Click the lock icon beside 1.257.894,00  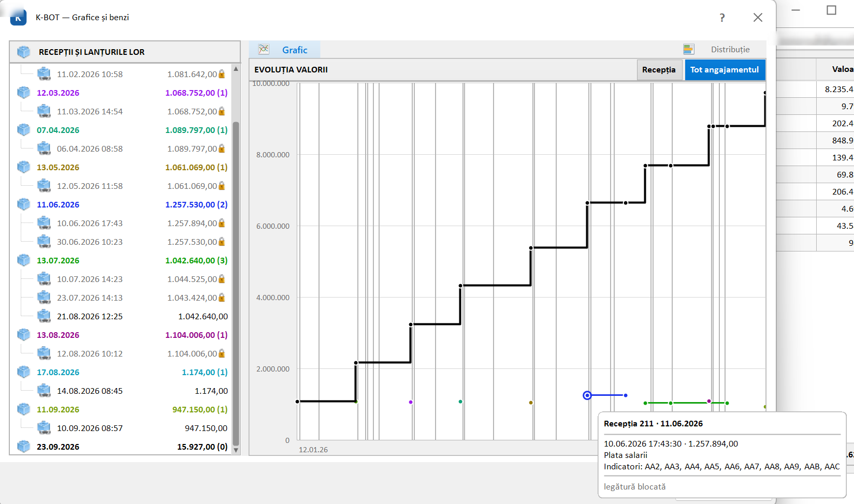(x=222, y=223)
